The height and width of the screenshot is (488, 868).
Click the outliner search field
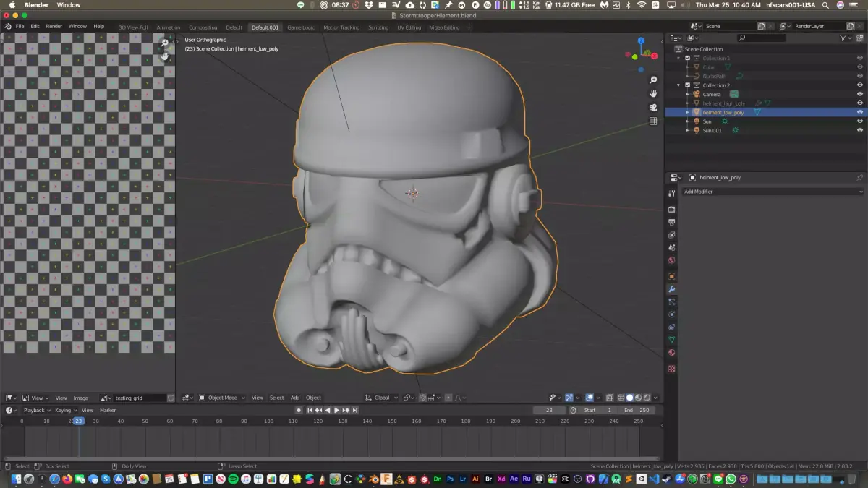(763, 38)
